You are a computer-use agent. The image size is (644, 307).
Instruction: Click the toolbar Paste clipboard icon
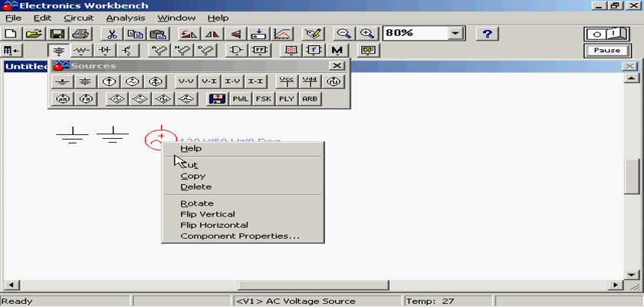coord(158,34)
